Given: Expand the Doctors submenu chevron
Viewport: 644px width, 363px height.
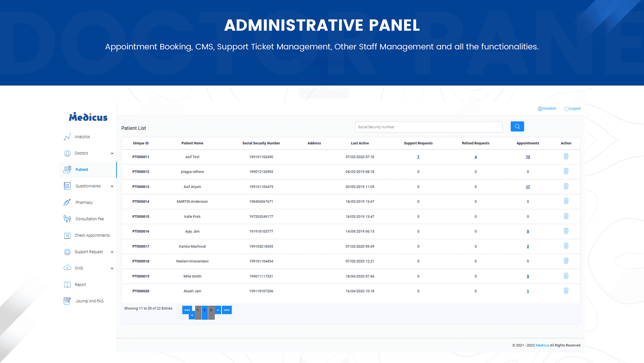Looking at the screenshot, I should point(112,153).
